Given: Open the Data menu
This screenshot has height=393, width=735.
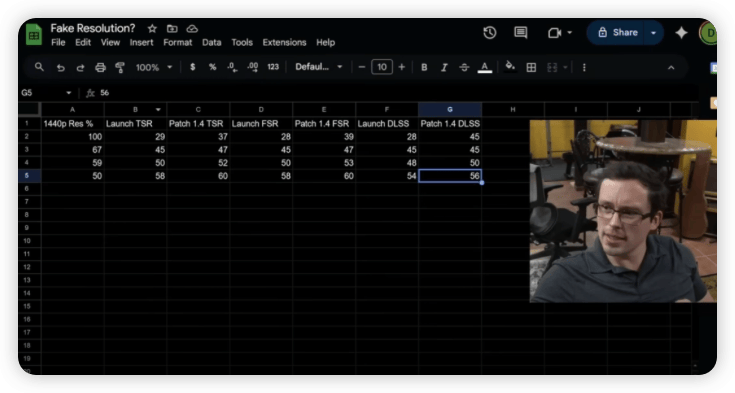Looking at the screenshot, I should [x=211, y=42].
